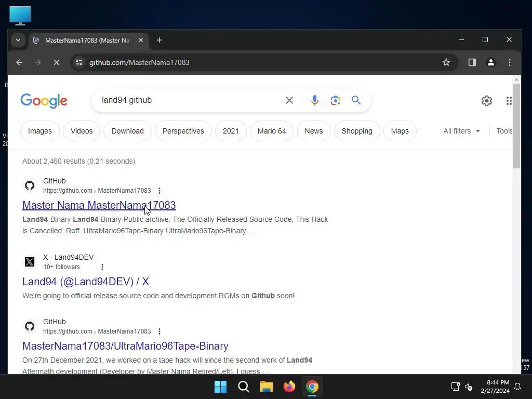Click the Google logo
The width and height of the screenshot is (532, 399).
click(x=44, y=101)
